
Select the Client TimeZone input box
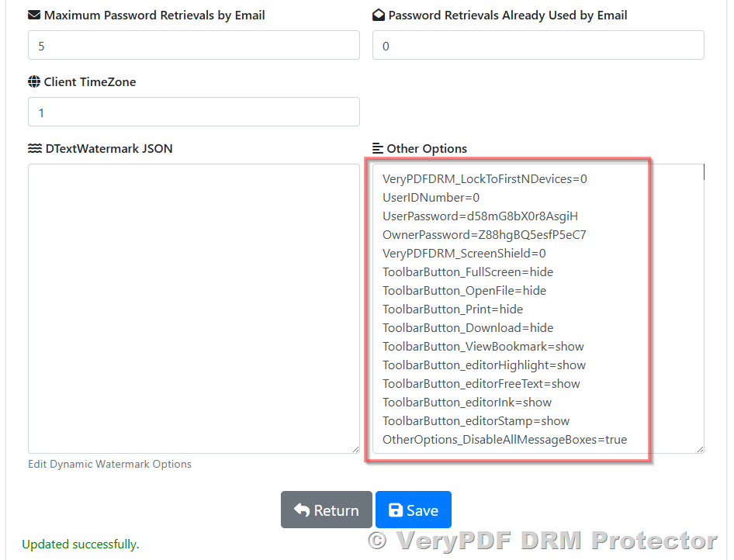(194, 112)
